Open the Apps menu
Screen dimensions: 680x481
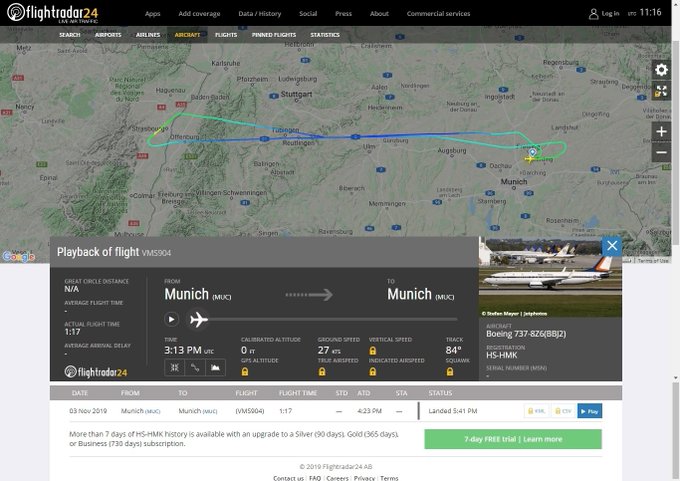point(152,13)
